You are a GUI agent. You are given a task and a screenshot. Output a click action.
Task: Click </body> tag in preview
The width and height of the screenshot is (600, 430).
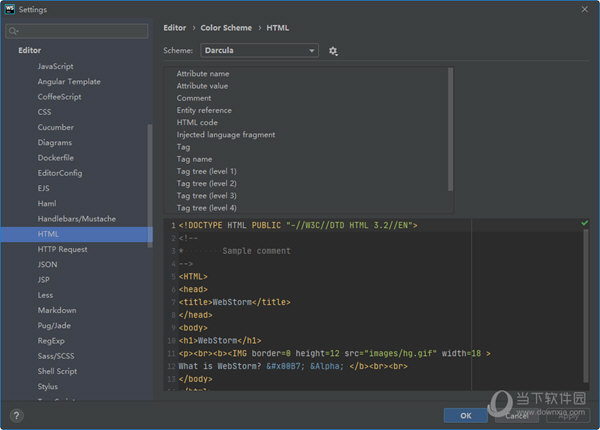click(x=196, y=379)
